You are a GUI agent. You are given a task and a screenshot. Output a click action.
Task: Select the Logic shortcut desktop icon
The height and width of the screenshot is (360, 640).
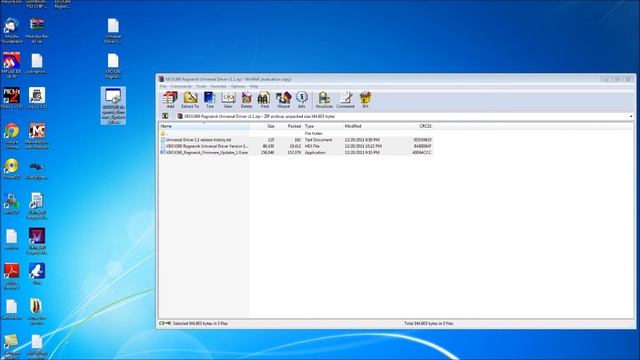click(37, 98)
